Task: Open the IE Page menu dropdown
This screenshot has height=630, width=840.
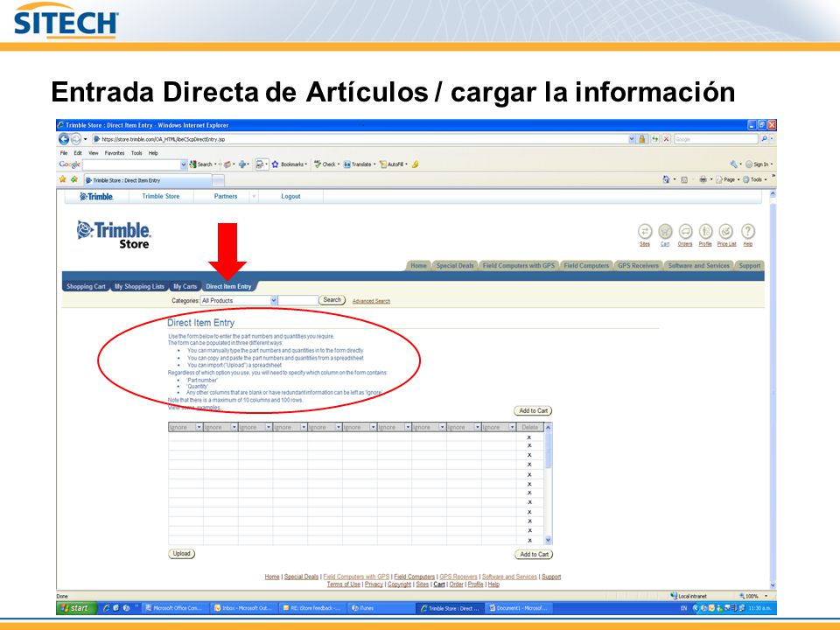Action: pos(729,179)
